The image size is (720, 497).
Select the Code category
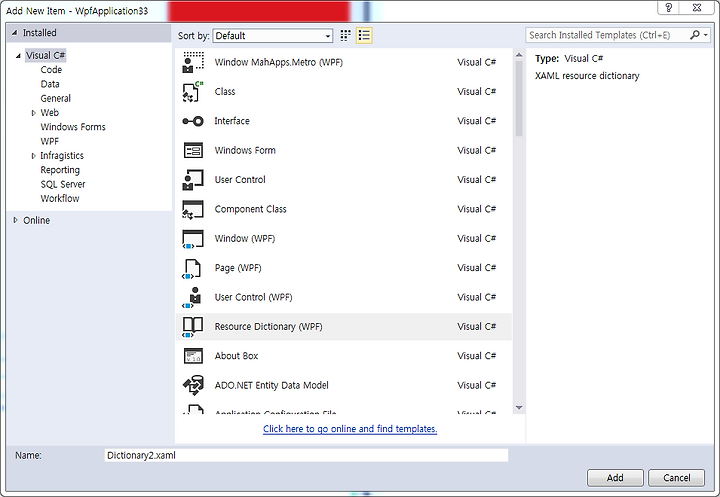(x=51, y=70)
